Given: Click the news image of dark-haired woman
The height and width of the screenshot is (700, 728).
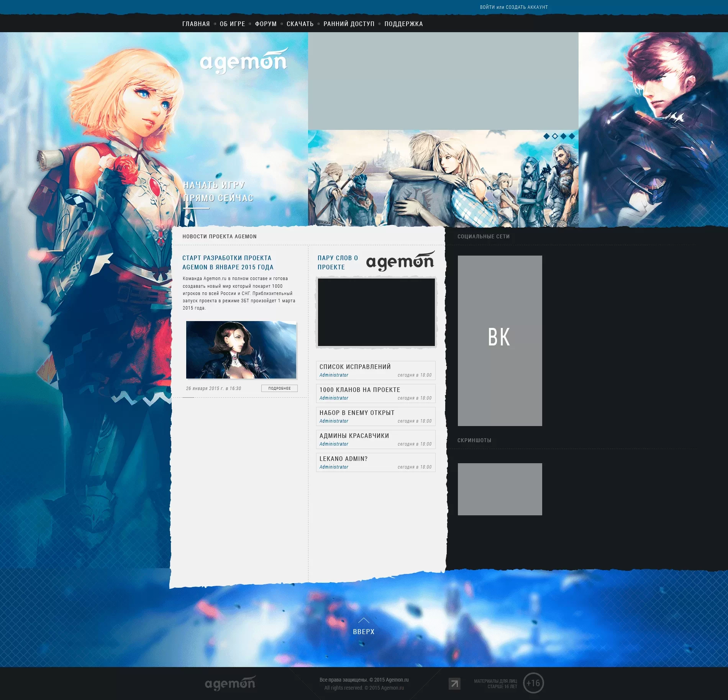Looking at the screenshot, I should tap(241, 350).
